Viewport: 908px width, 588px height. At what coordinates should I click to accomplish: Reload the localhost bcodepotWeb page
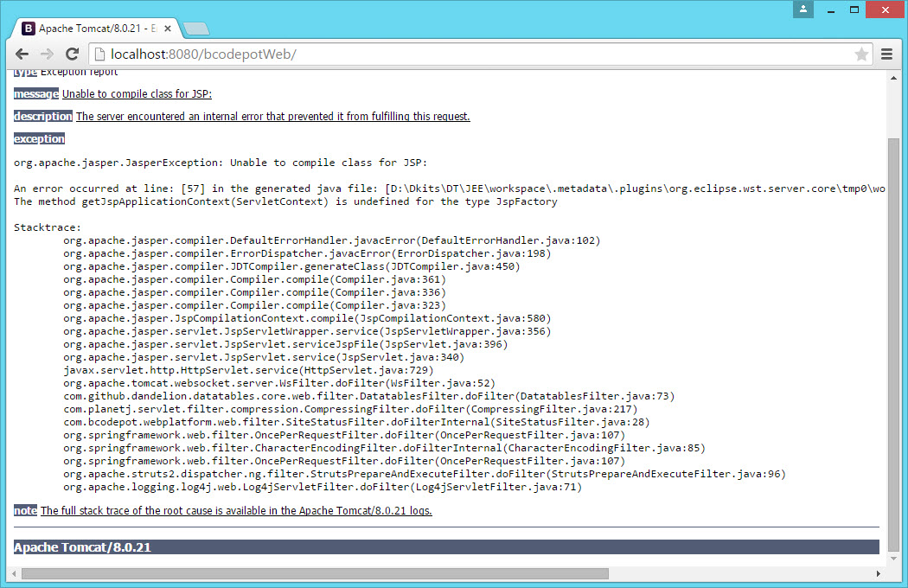click(73, 54)
